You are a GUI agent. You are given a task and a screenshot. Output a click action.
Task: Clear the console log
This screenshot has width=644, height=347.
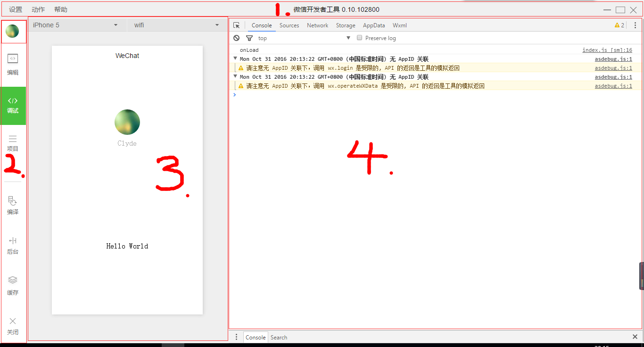(x=237, y=38)
